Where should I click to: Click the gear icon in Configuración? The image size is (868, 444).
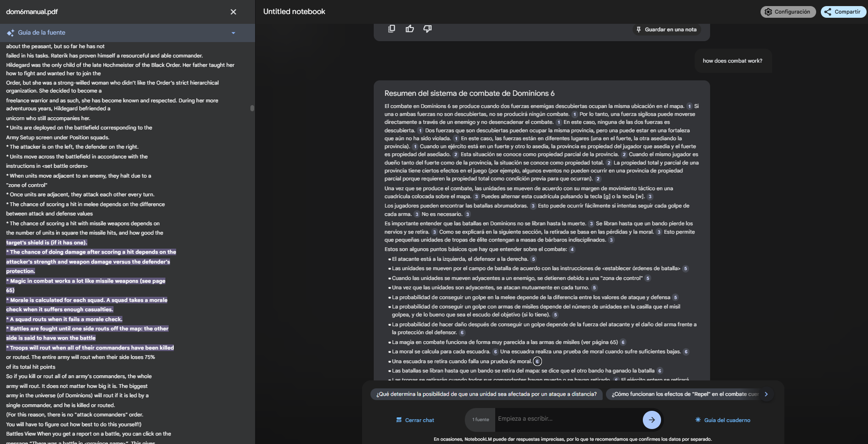coord(768,12)
